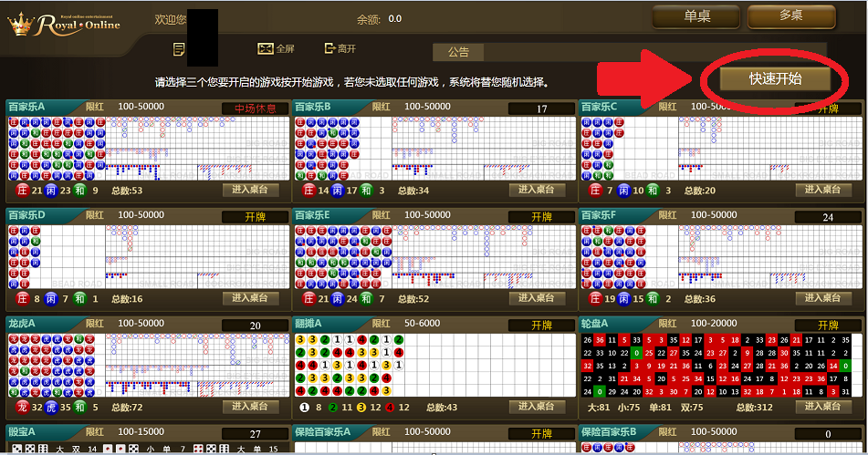Click red 庄 banker icon in 百家乐A stats

(x=23, y=191)
